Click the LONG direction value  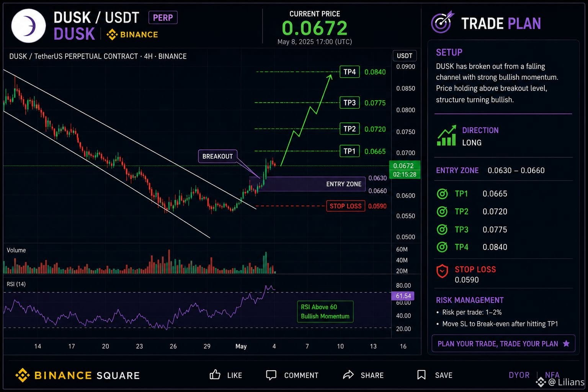click(x=472, y=143)
